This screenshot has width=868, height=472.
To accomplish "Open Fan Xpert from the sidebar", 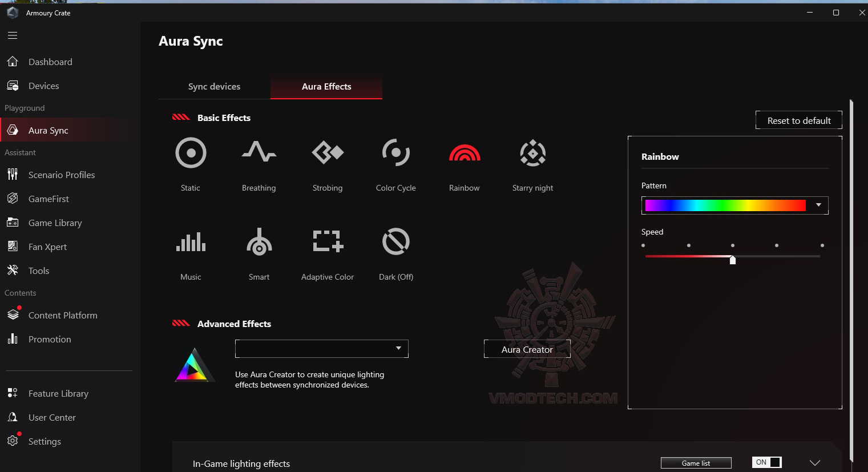I will tap(46, 247).
